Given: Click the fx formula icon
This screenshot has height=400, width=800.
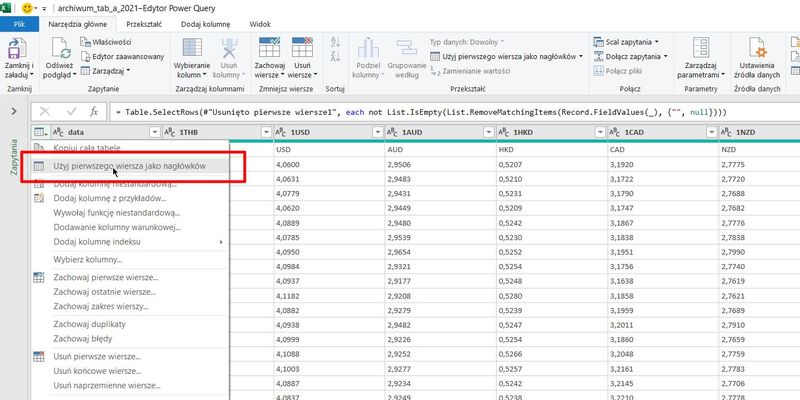Looking at the screenshot, I should coord(93,112).
